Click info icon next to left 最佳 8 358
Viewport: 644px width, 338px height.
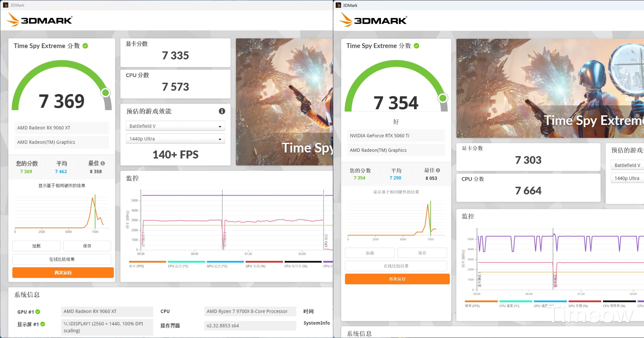(103, 163)
